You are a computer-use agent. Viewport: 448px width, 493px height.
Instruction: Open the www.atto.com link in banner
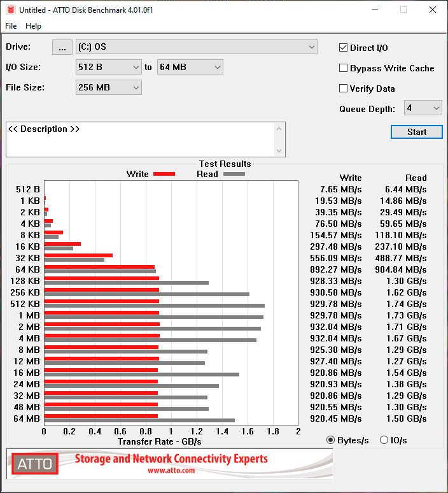tap(171, 471)
